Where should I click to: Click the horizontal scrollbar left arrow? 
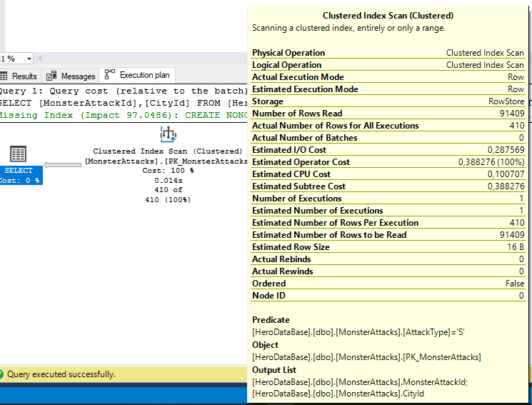pos(40,59)
